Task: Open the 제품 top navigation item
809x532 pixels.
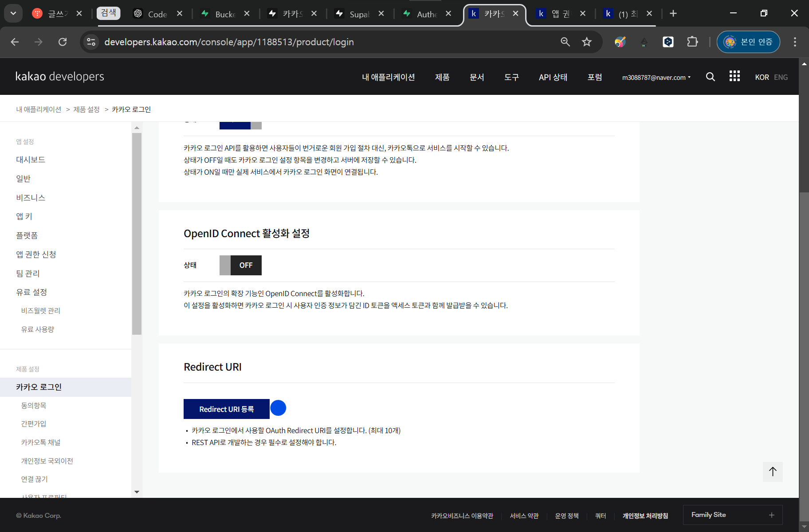Action: tap(442, 77)
